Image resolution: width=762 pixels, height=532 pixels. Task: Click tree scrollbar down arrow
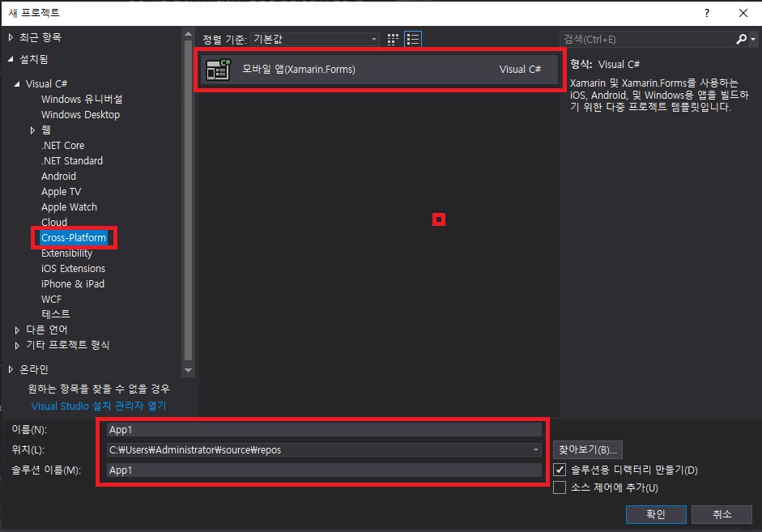coord(188,371)
